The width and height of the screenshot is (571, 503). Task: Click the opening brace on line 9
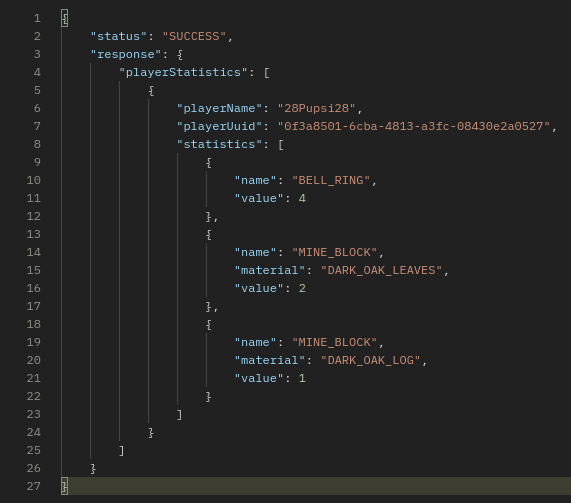pos(209,162)
